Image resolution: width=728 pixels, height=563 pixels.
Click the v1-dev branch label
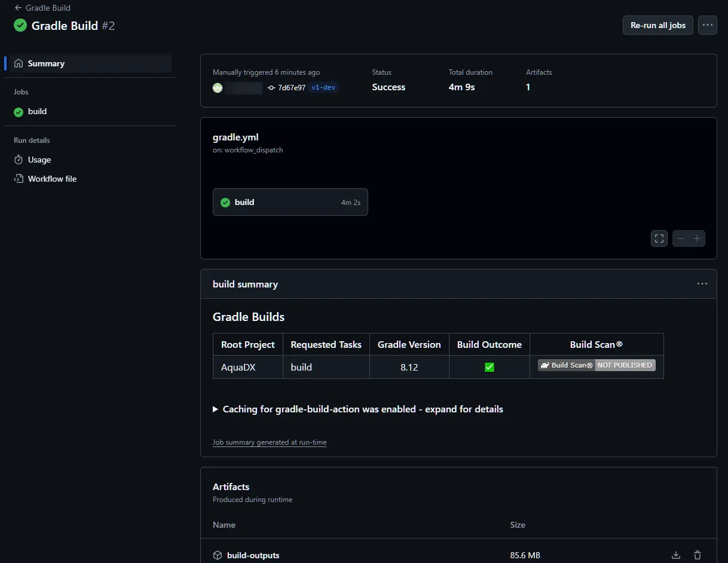[323, 88]
